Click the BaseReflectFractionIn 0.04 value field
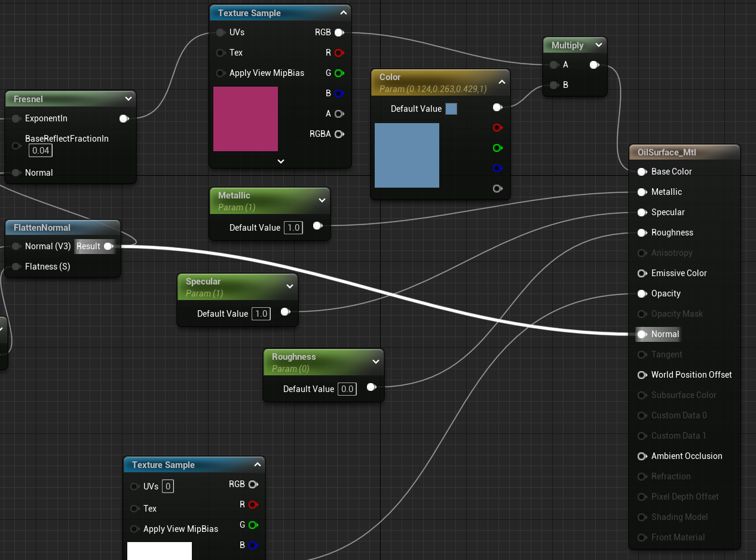The width and height of the screenshot is (756, 560). coord(41,151)
